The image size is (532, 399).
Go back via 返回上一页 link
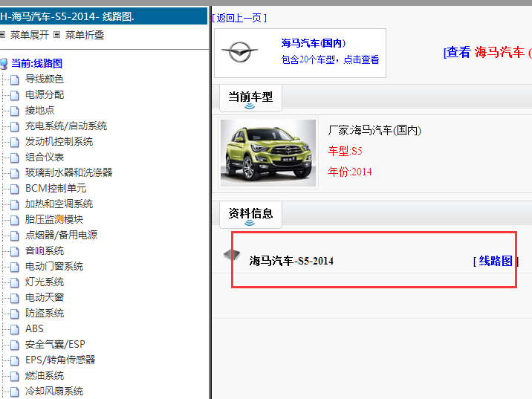239,18
